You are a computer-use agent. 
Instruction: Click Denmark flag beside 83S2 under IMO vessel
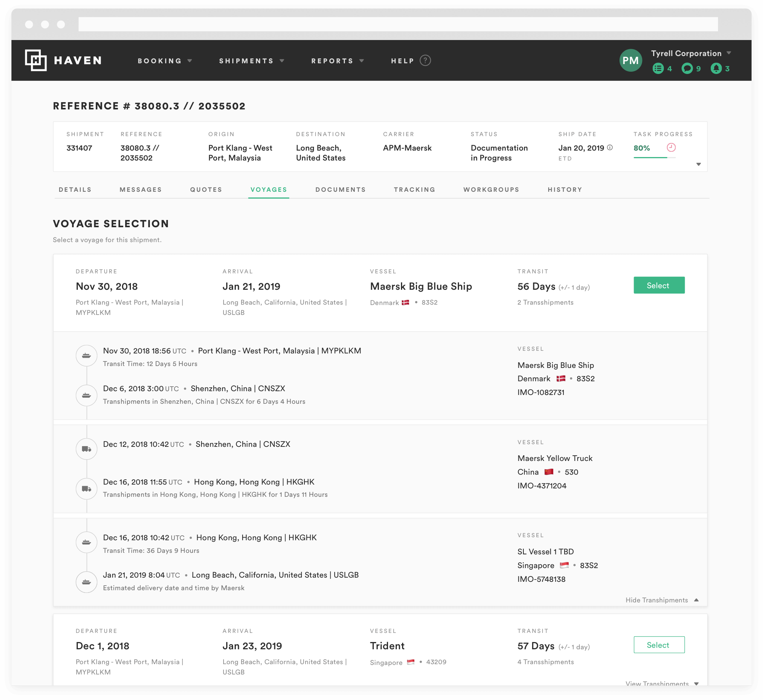point(561,379)
